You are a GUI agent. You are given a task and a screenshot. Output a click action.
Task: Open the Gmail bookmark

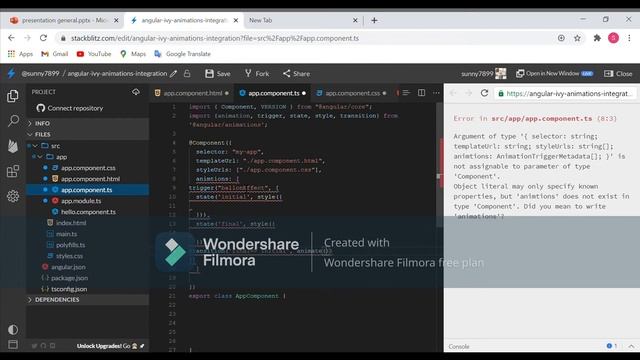point(55,54)
